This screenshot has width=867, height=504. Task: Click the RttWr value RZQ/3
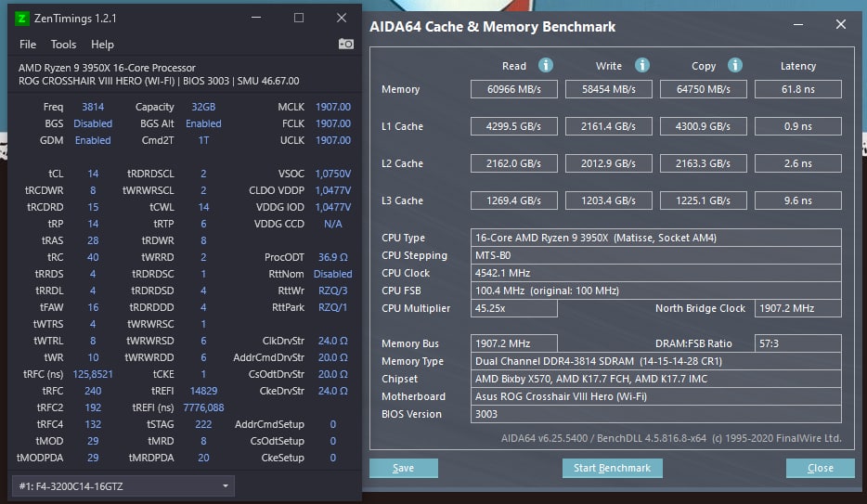tap(333, 291)
